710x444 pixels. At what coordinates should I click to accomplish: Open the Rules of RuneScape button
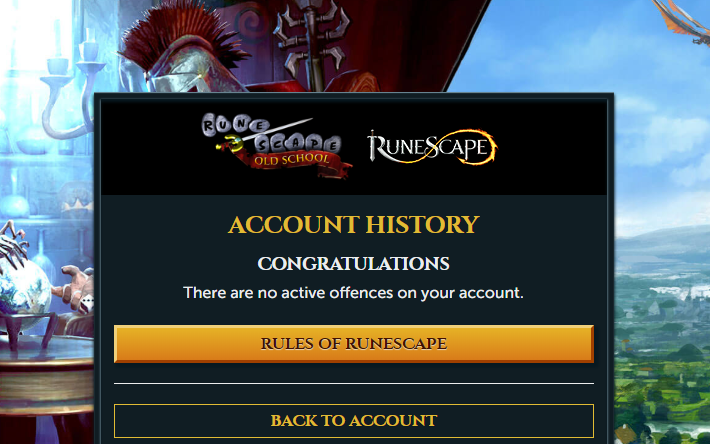tap(354, 344)
